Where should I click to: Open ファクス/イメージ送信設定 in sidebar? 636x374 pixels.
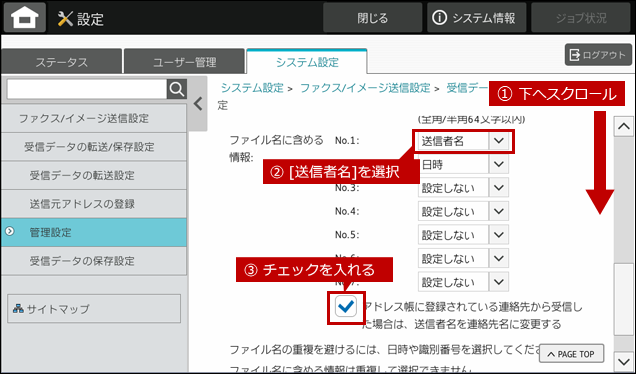tap(94, 118)
